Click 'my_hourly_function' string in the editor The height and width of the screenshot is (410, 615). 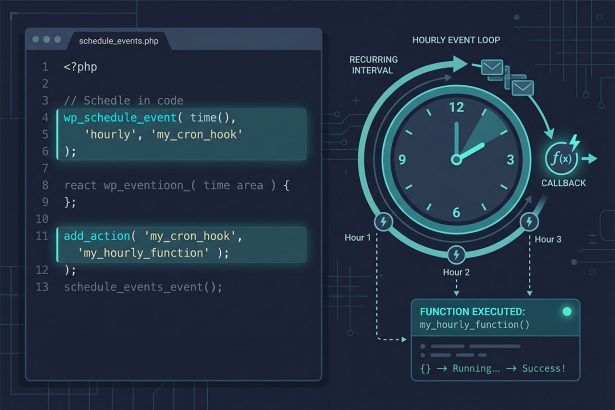pyautogui.click(x=143, y=253)
